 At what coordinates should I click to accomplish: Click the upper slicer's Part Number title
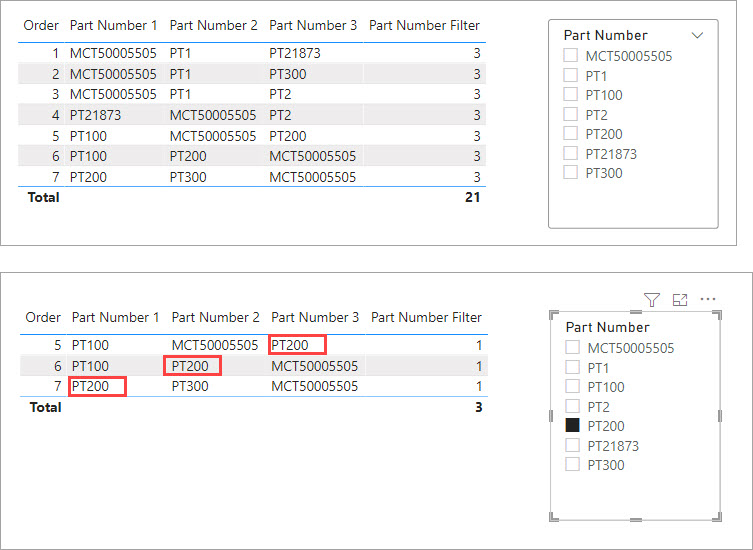click(606, 36)
